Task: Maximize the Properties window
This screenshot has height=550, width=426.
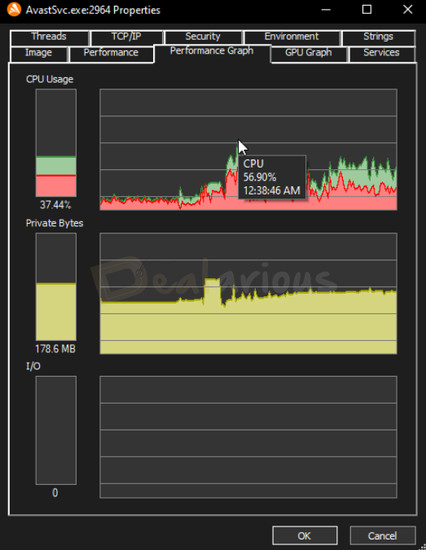Action: [x=367, y=9]
